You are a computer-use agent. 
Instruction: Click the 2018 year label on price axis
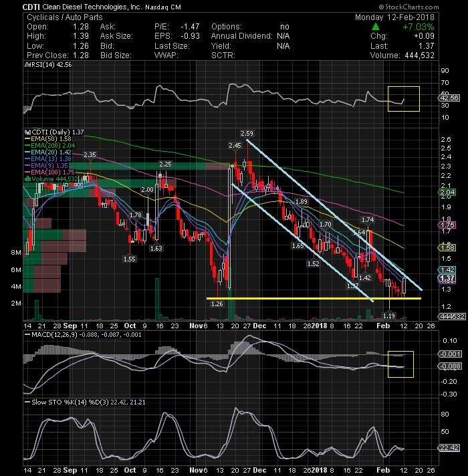[320, 326]
